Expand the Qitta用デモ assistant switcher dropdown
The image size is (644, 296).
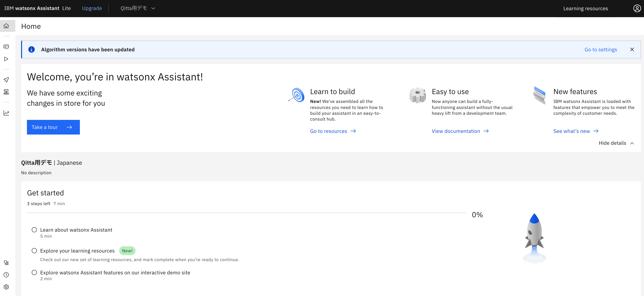pyautogui.click(x=138, y=8)
